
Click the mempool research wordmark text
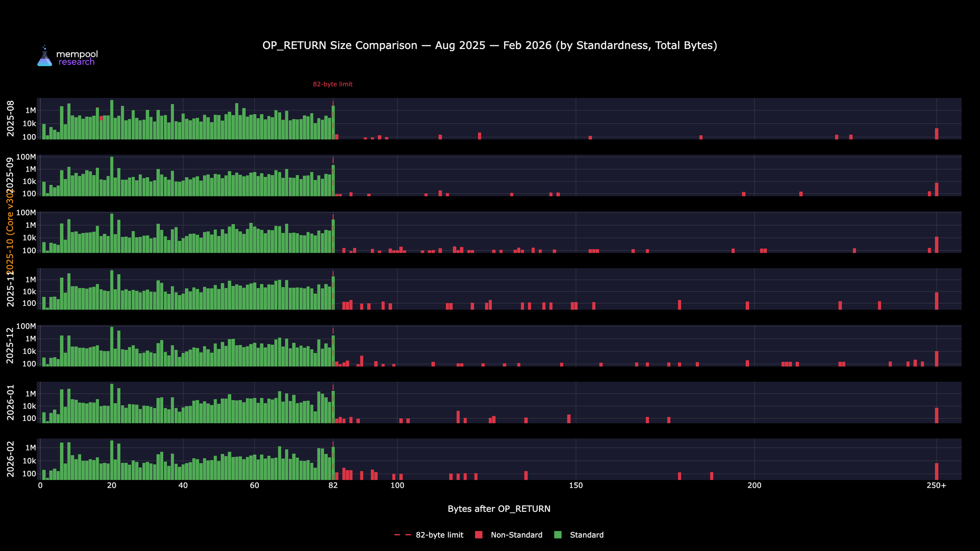(76, 58)
